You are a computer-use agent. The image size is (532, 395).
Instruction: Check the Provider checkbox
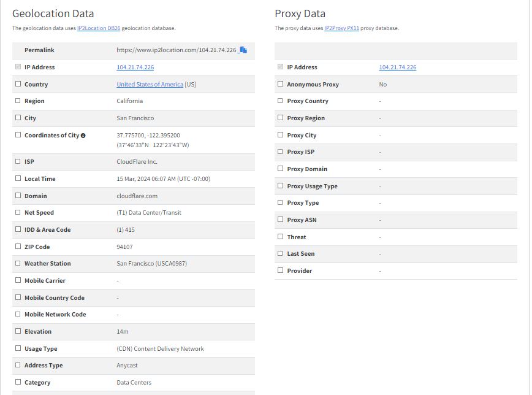click(280, 270)
